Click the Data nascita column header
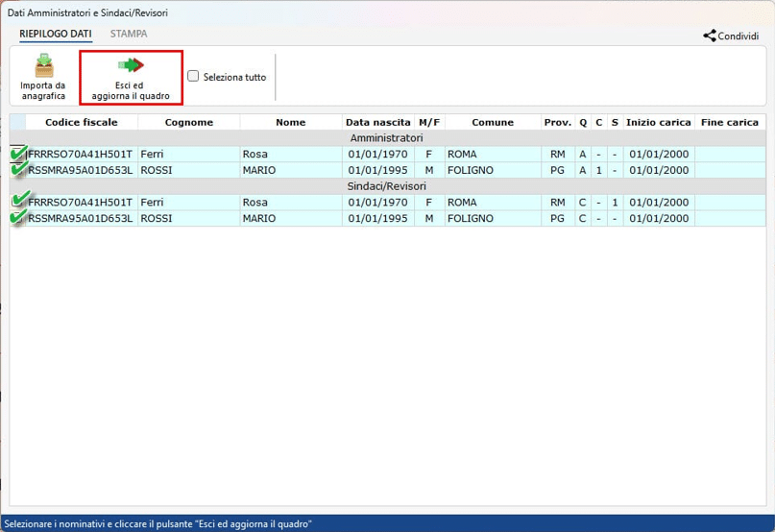The image size is (775, 532). pyautogui.click(x=378, y=122)
